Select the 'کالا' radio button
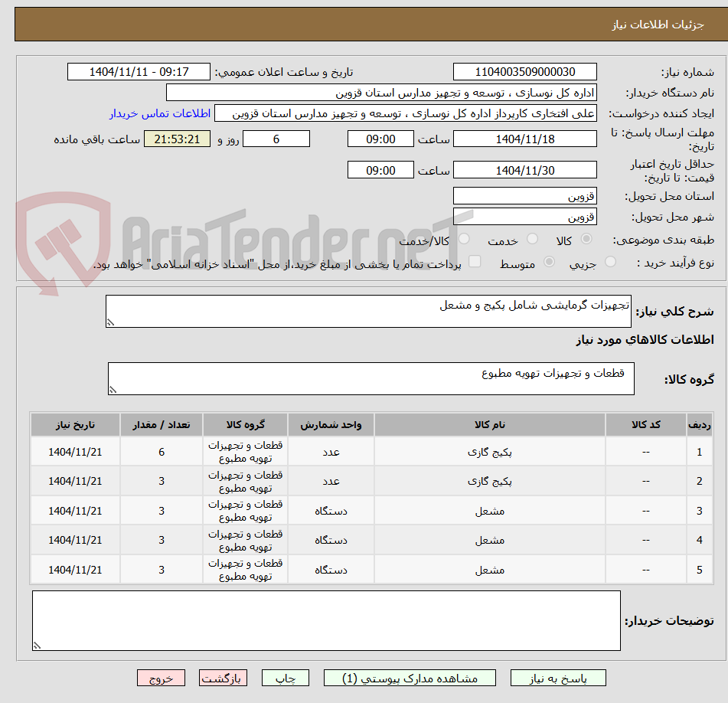728x703 pixels. pos(586,239)
